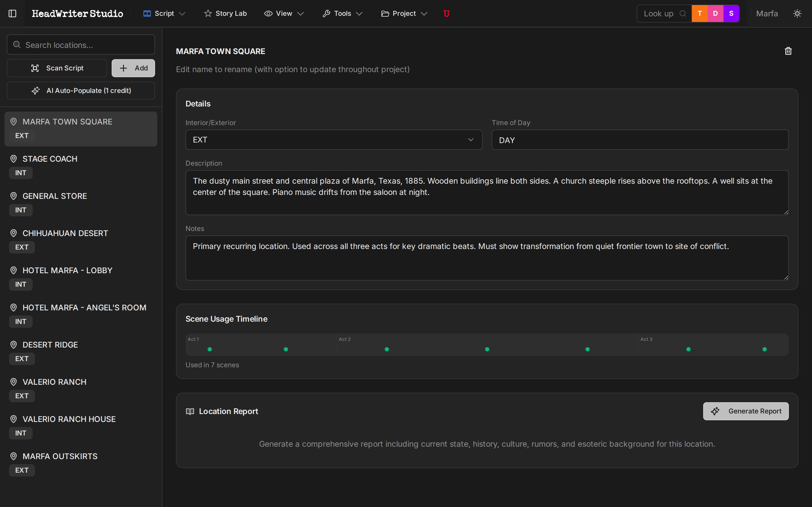Viewport: 812px width, 507px height.
Task: Toggle the orange T mode button
Action: click(700, 14)
